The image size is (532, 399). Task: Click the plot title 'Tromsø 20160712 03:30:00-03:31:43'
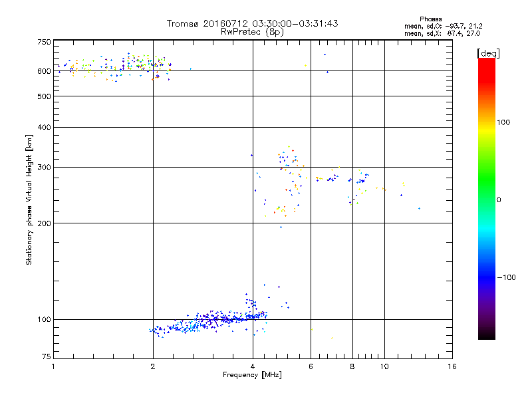click(252, 23)
